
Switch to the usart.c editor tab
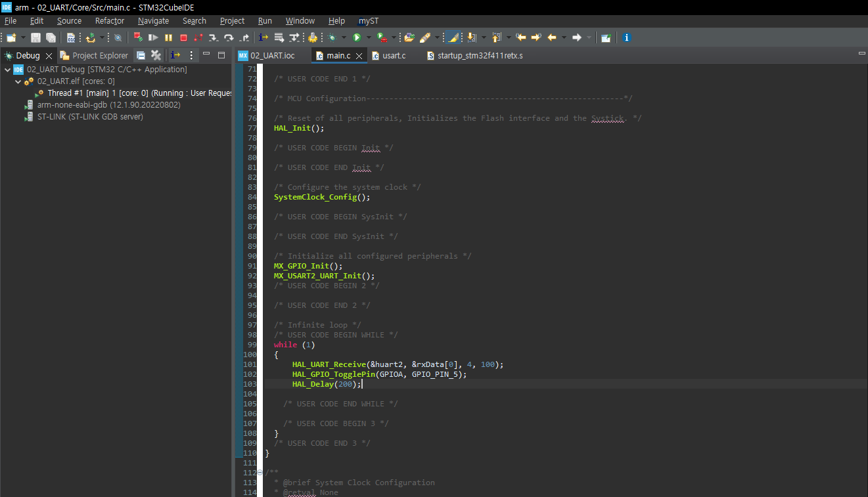394,56
